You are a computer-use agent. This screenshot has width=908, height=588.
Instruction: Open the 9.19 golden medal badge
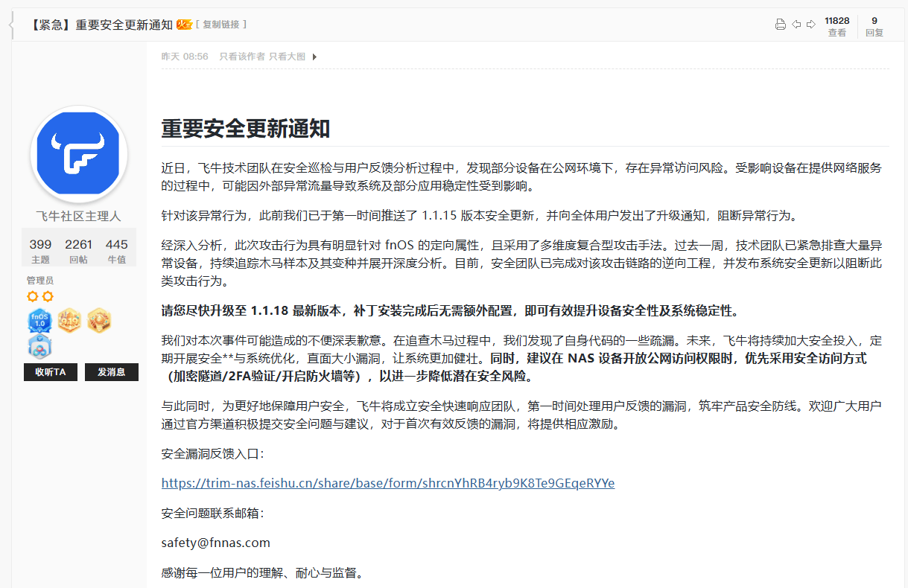tap(69, 321)
